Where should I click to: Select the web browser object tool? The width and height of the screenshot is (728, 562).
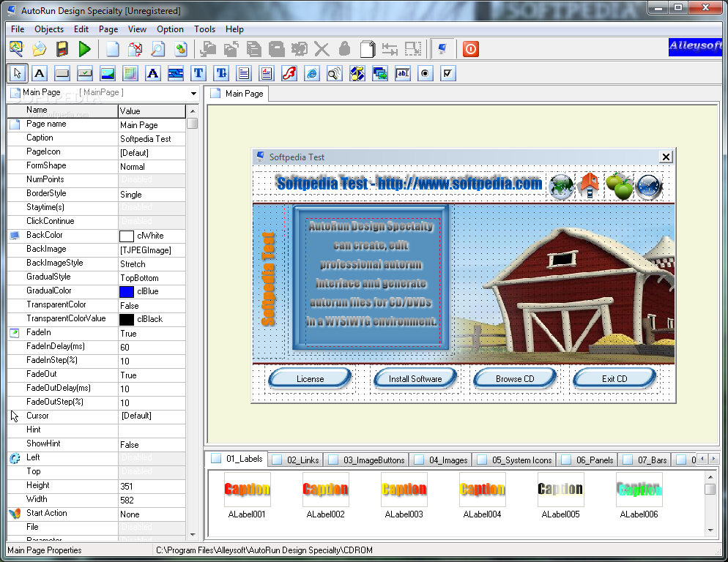point(311,73)
